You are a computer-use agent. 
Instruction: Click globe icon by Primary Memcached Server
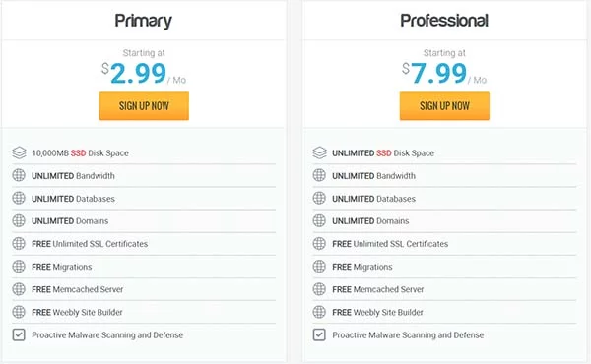19,289
